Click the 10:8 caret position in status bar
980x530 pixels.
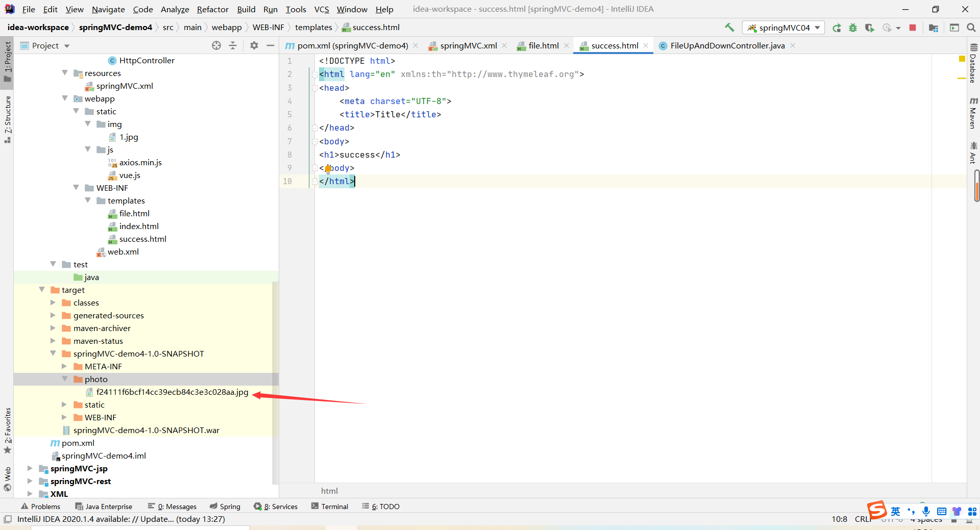[839, 519]
